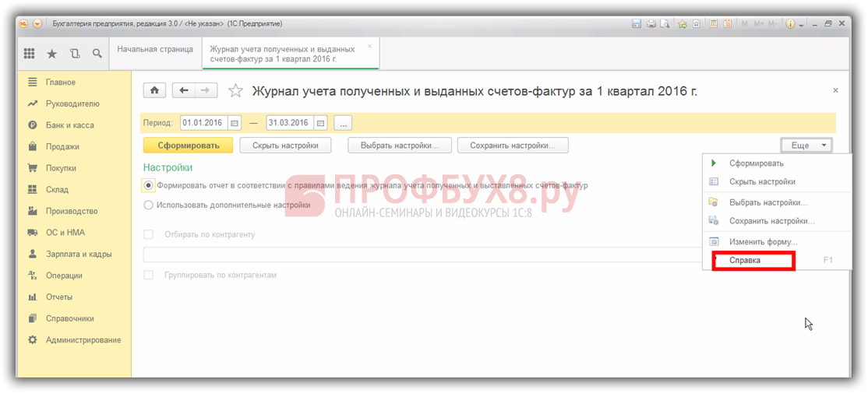Click the Сохранить настройки... button

513,146
